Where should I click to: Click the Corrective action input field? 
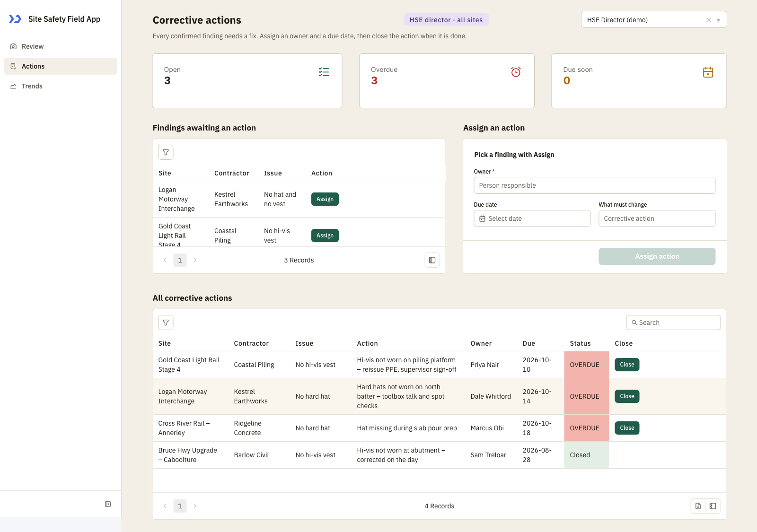point(657,218)
